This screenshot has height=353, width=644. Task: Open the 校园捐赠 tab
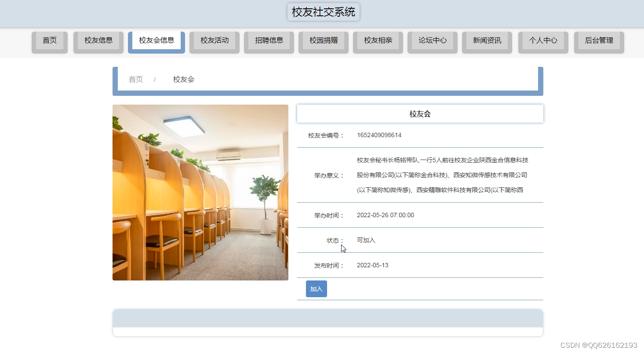click(x=324, y=42)
